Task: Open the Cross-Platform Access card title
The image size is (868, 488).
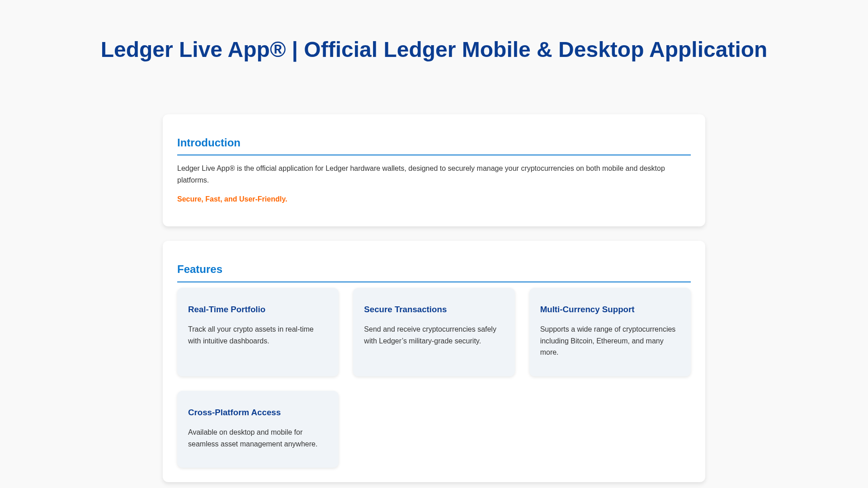Action: click(x=234, y=413)
